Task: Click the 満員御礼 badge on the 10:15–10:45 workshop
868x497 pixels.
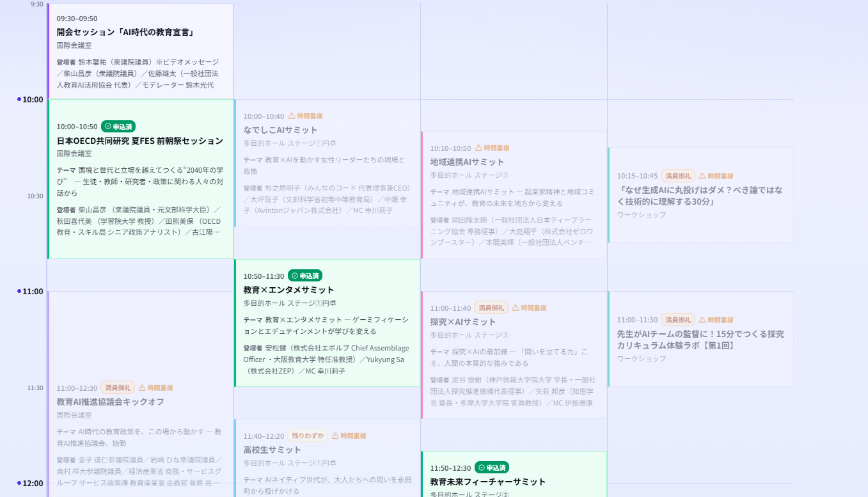Action: pyautogui.click(x=678, y=176)
